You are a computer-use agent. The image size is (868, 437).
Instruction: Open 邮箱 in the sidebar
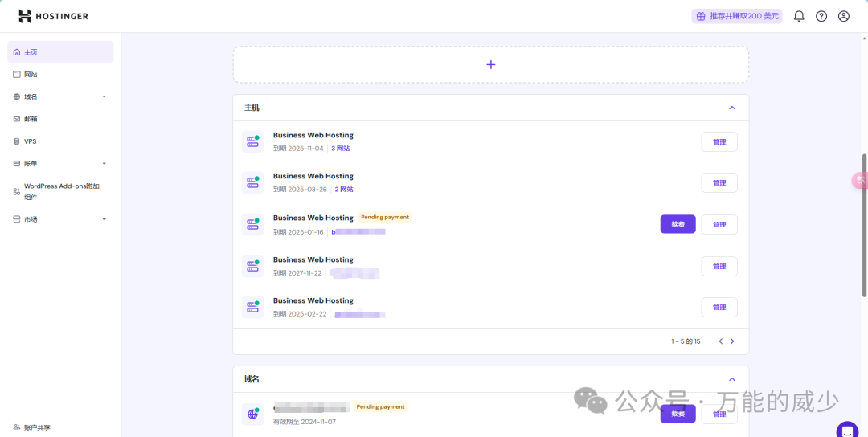coord(60,119)
